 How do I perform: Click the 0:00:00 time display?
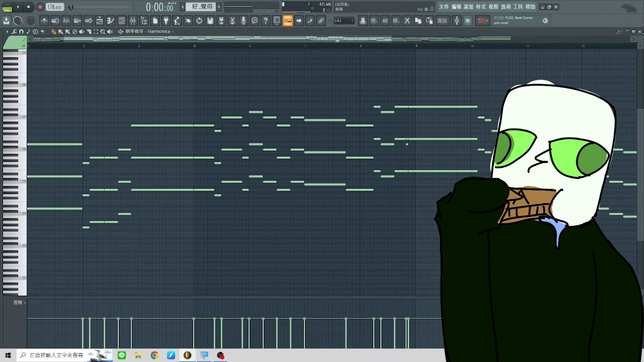[x=159, y=7]
